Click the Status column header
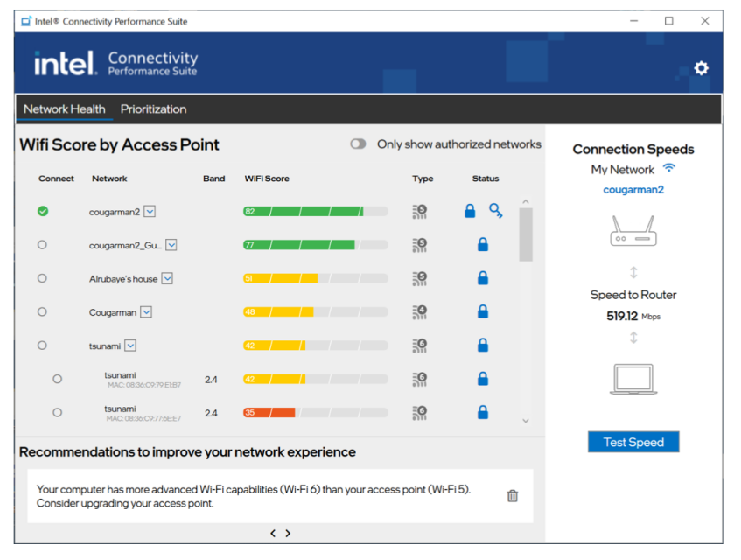 tap(486, 178)
